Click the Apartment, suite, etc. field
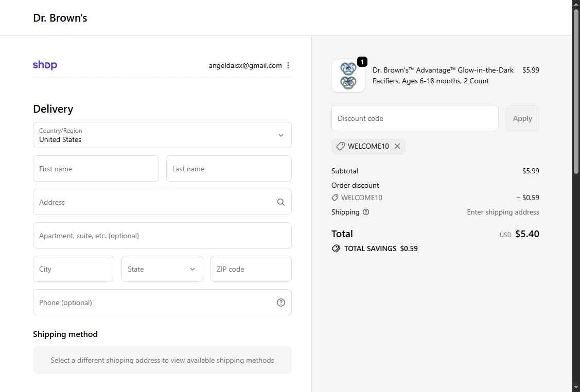This screenshot has width=580, height=392. 162,236
